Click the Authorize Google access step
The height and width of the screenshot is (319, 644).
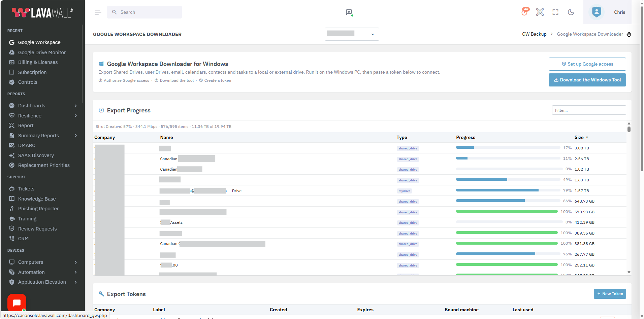124,80
